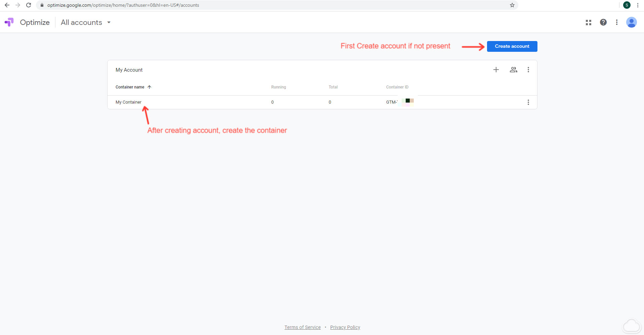Open My Account more options menu
Viewport: 644px width, 335px height.
click(528, 70)
